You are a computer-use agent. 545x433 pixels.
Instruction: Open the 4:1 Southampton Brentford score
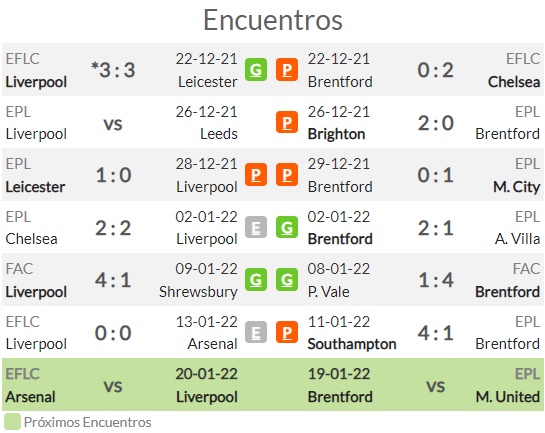[436, 333]
